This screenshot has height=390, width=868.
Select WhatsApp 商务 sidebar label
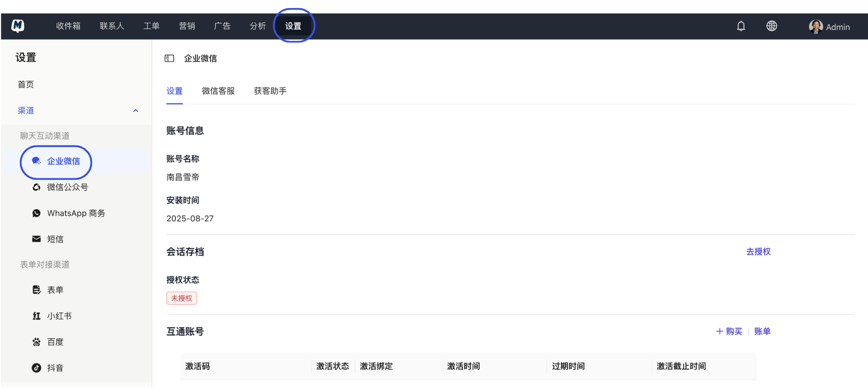[76, 213]
